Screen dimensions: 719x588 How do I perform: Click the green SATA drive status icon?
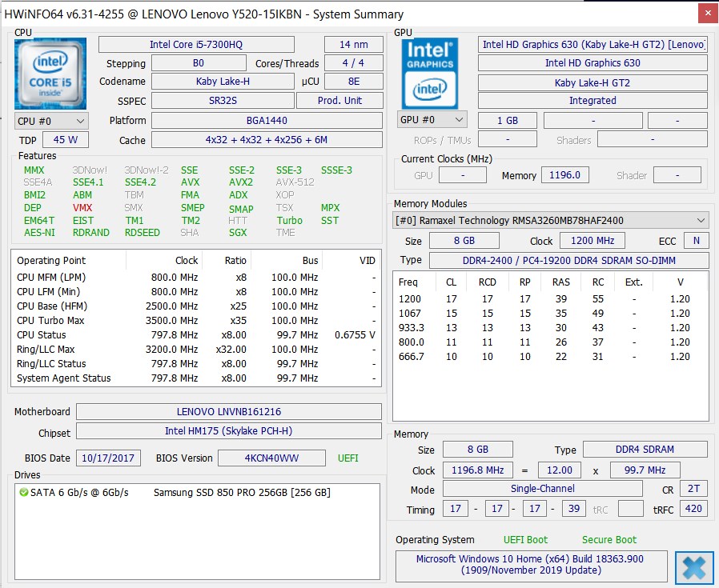click(x=23, y=493)
